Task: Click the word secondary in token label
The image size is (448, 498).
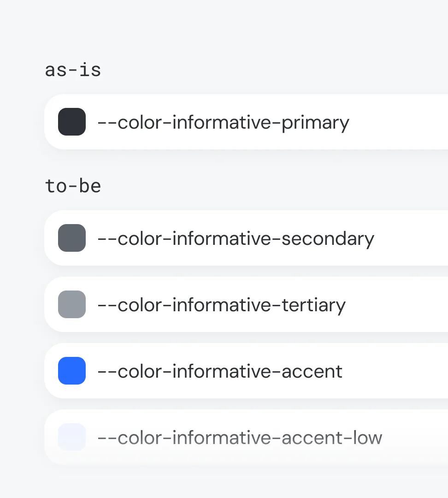Action: click(328, 239)
